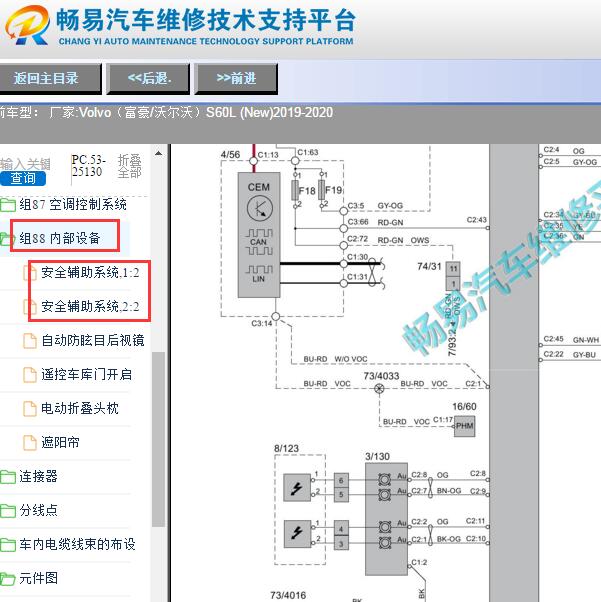Click page icon beside 电动折叠头枕
This screenshot has width=601, height=602.
tap(30, 409)
